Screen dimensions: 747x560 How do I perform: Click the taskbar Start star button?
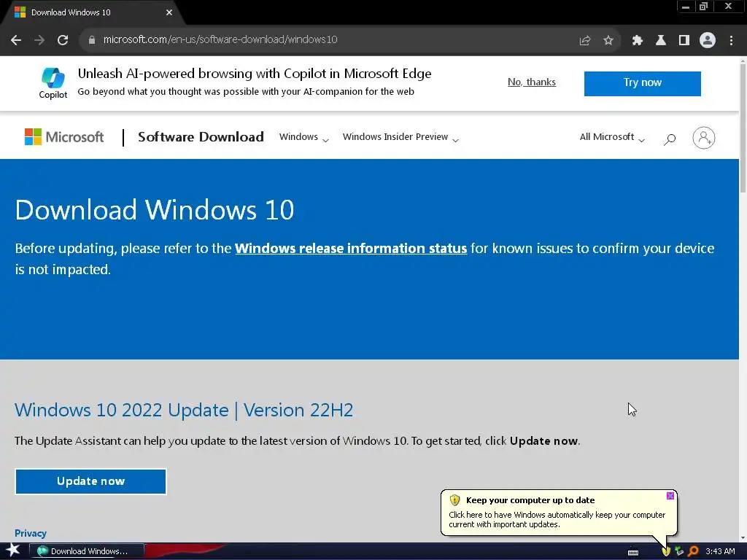pyautogui.click(x=13, y=551)
